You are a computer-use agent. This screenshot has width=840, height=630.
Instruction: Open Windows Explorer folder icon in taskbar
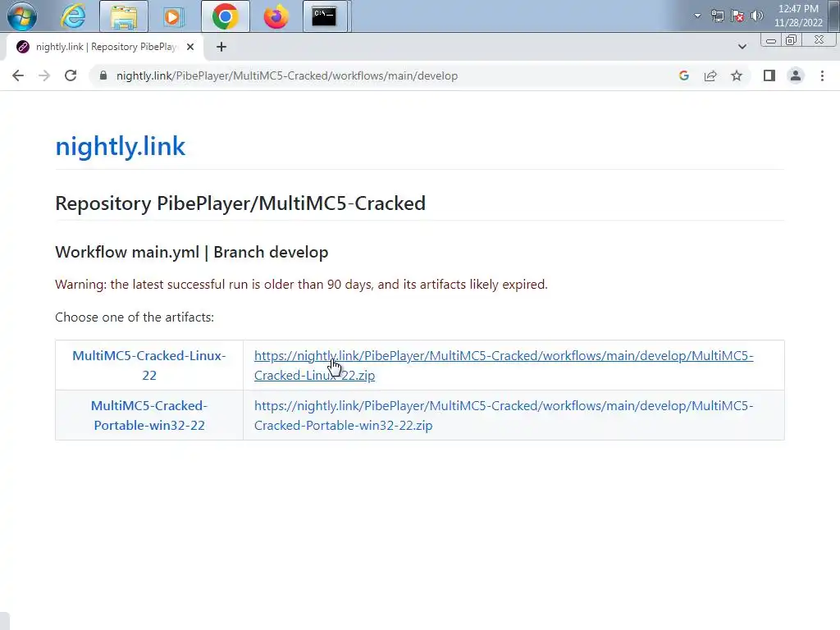(x=124, y=16)
